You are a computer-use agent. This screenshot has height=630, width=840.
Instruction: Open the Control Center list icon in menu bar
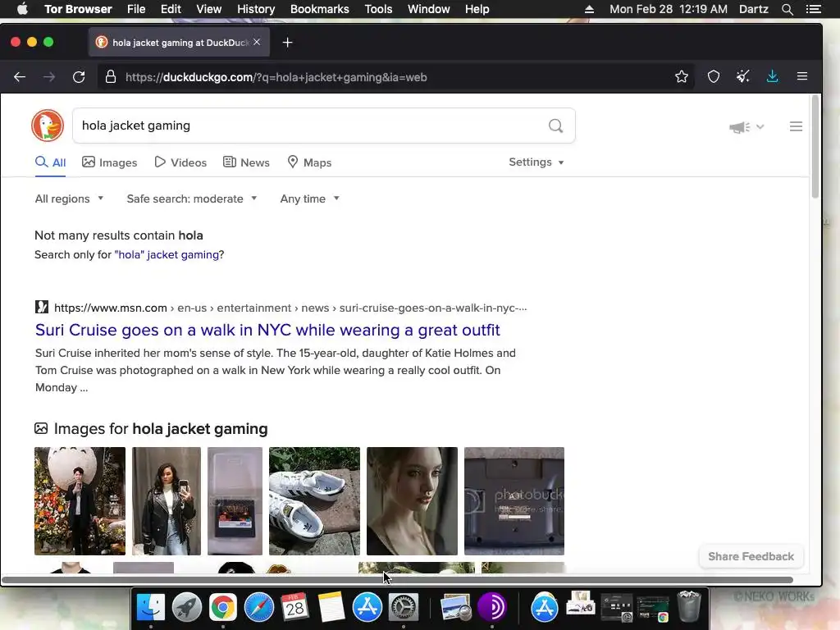tap(813, 9)
